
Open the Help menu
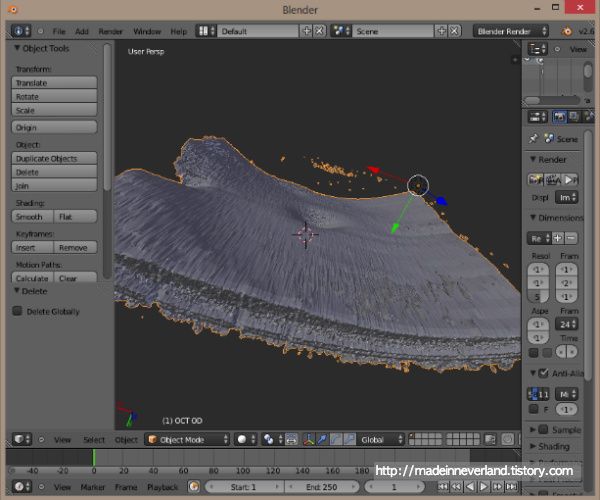pyautogui.click(x=179, y=31)
